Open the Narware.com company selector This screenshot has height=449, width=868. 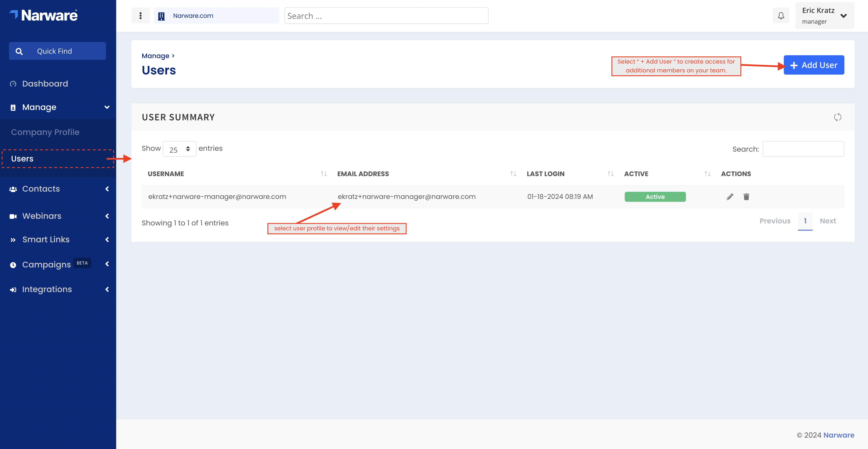pyautogui.click(x=216, y=15)
